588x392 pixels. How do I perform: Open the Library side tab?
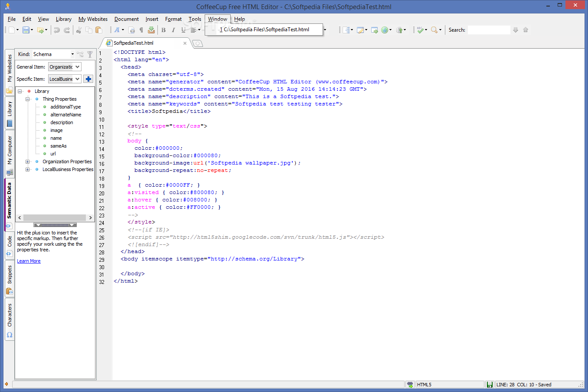[x=10, y=114]
